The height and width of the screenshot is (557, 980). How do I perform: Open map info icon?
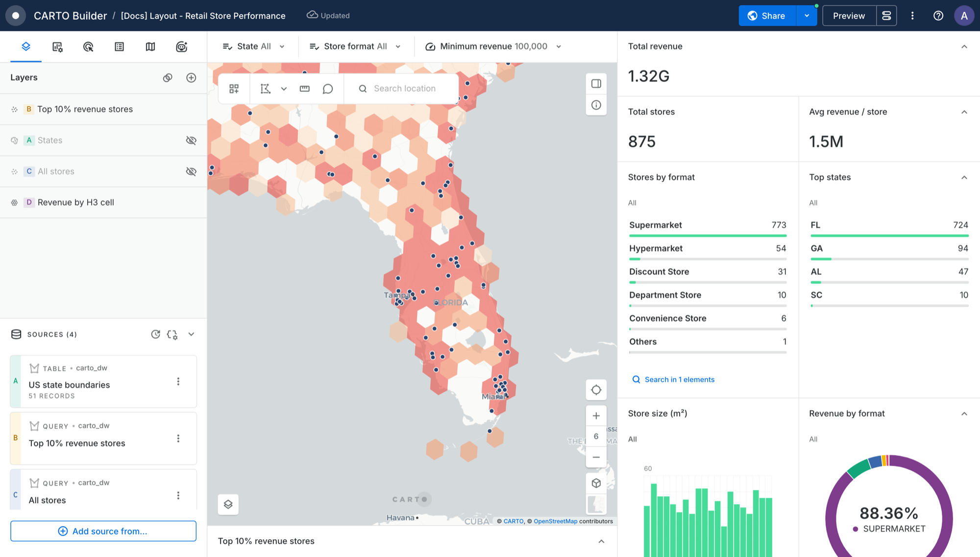click(596, 105)
